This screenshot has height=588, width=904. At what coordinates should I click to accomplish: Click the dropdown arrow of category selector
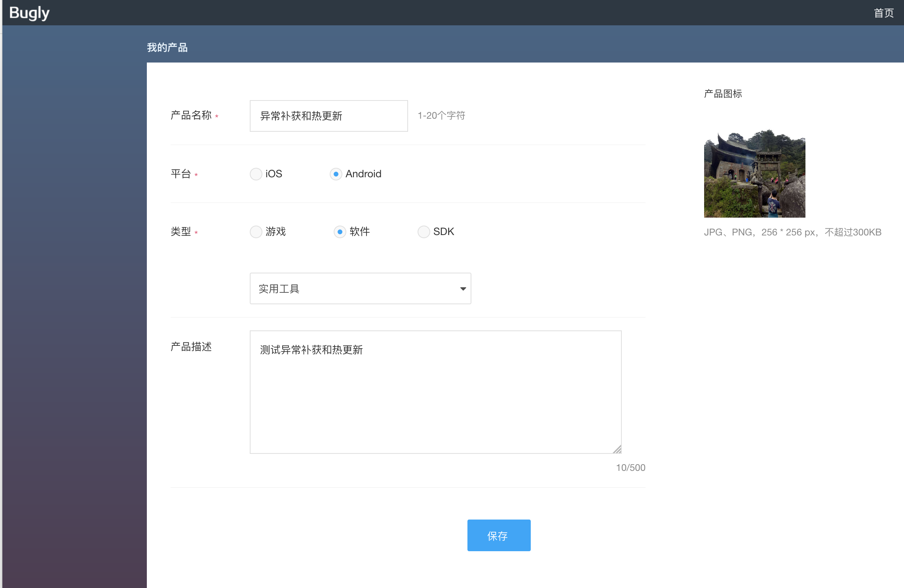[463, 289]
